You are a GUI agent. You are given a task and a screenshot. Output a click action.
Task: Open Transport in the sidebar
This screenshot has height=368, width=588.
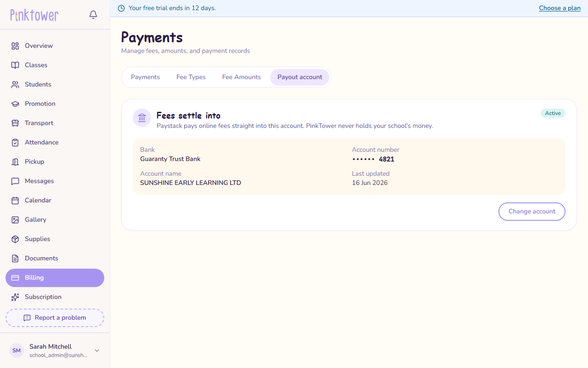coord(55,123)
